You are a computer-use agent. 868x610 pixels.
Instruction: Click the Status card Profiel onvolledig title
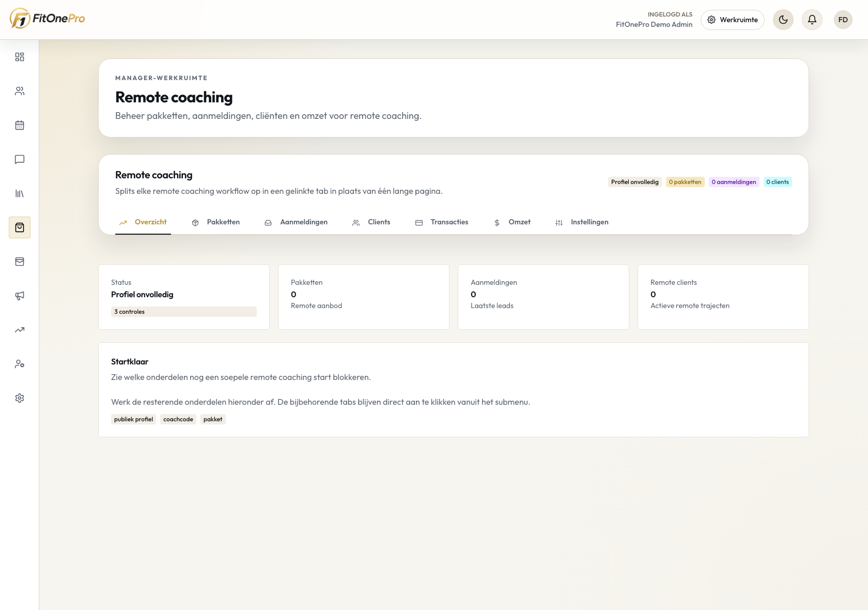[142, 295]
